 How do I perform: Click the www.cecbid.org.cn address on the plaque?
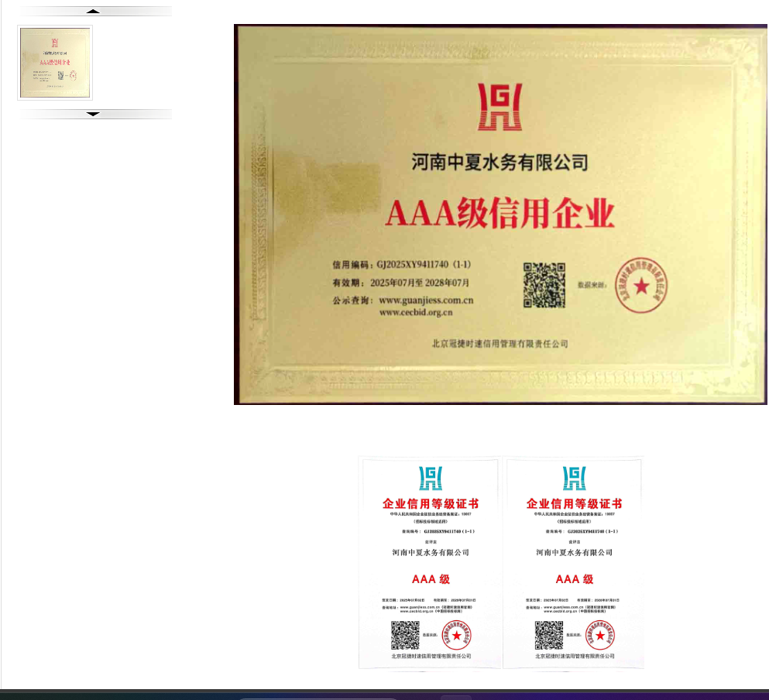(x=415, y=313)
